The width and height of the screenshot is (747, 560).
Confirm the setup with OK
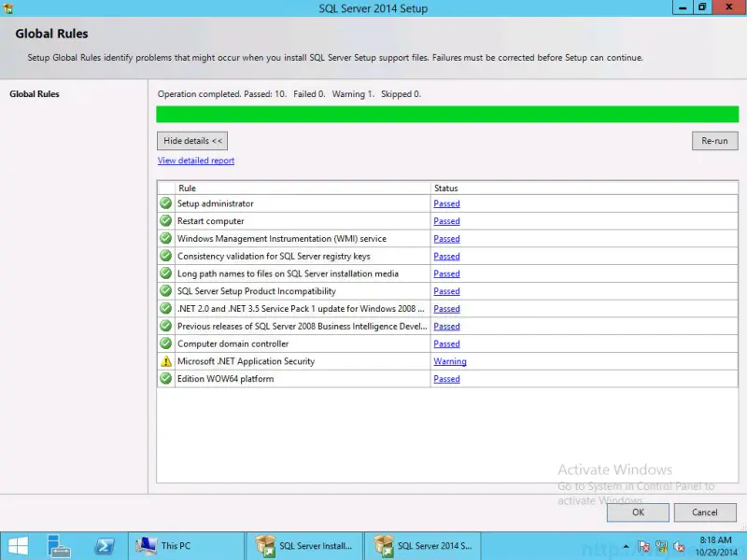tap(637, 512)
